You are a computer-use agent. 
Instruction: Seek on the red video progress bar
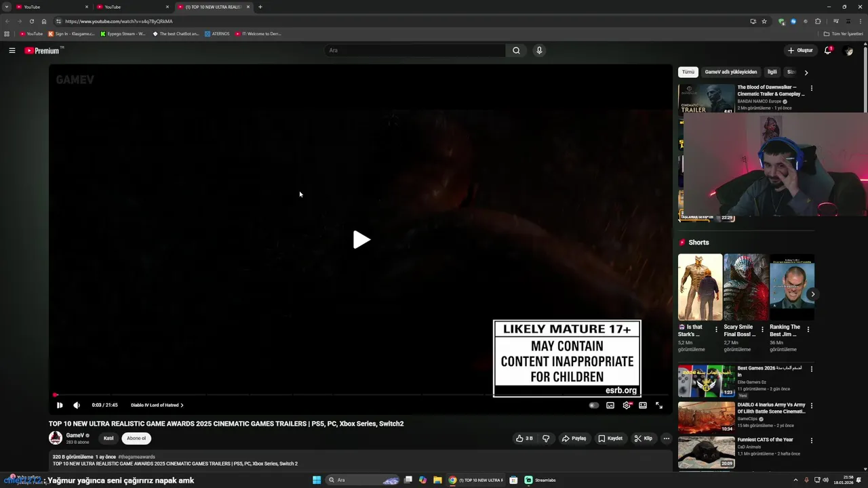(361, 394)
